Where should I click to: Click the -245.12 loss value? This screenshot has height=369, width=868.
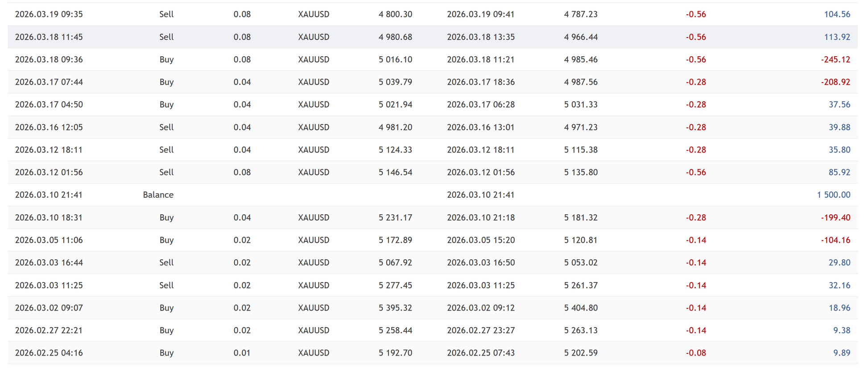coord(835,59)
